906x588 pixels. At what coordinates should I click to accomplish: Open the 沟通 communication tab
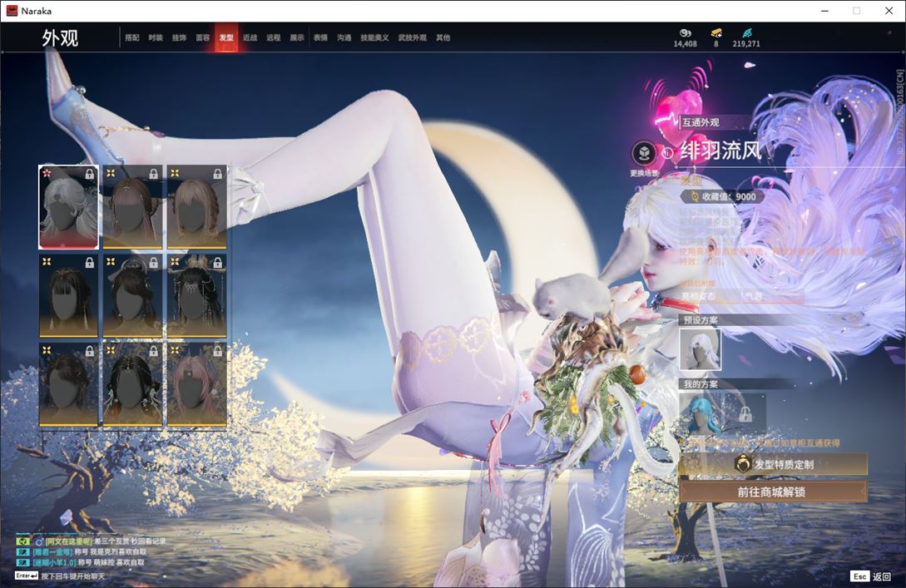click(x=344, y=37)
